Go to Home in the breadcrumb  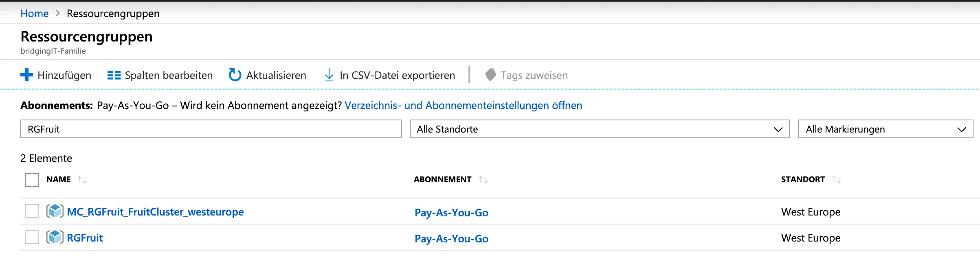click(34, 13)
